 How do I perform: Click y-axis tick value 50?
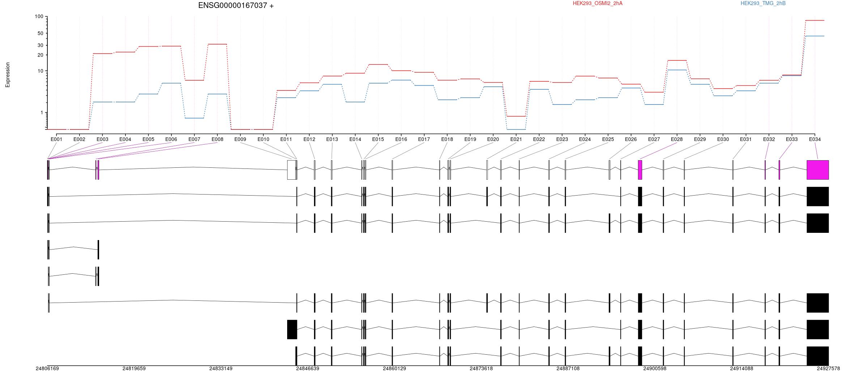click(x=41, y=33)
